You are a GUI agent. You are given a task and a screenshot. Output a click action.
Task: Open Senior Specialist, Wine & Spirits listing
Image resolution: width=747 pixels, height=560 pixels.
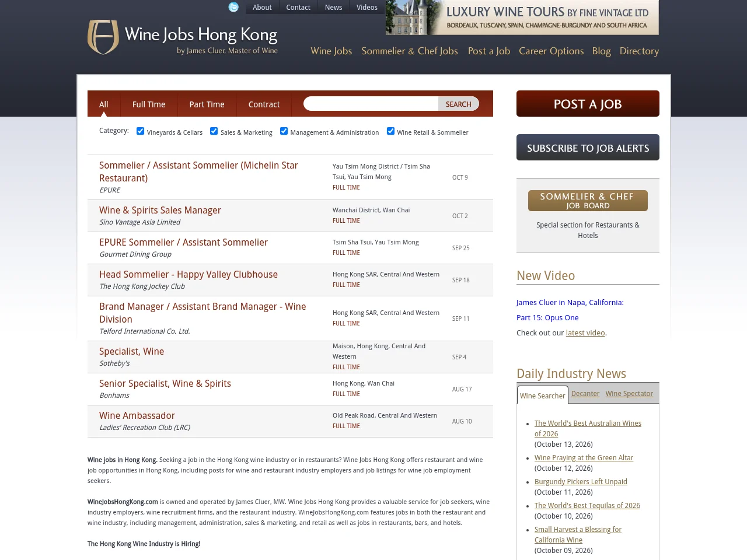165,383
